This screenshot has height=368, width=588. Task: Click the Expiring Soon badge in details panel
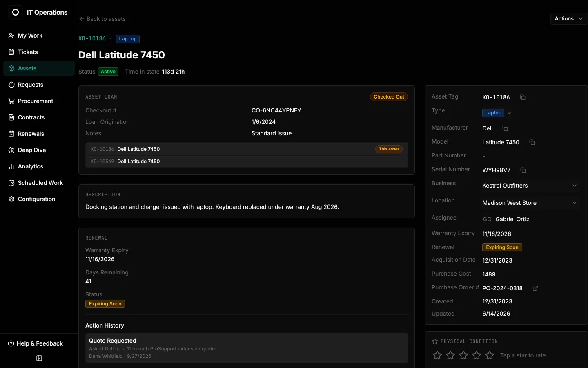pos(502,247)
